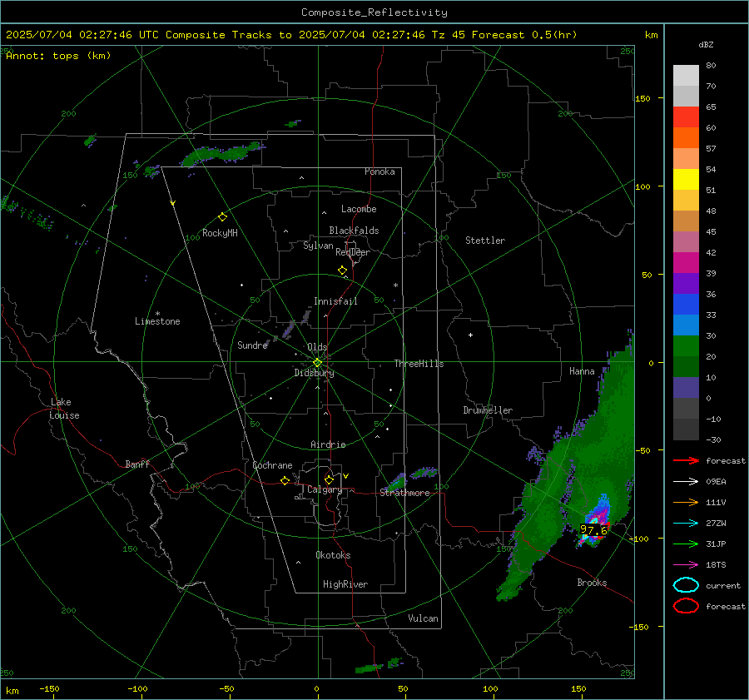Click the Sylvan label

318,246
